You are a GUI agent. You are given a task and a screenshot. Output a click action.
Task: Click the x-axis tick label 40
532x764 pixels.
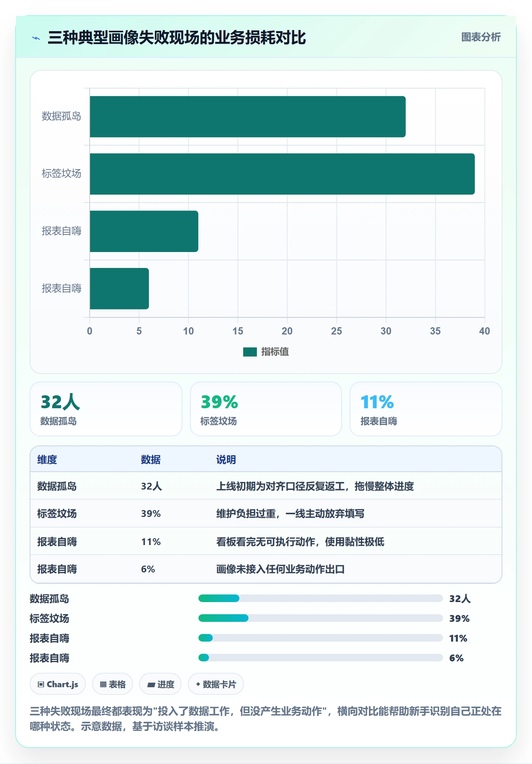[484, 331]
